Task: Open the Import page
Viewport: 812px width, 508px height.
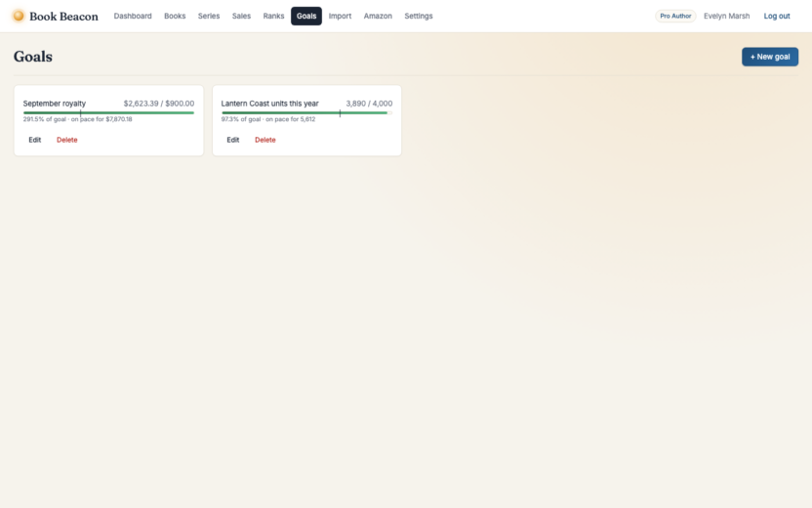Action: (x=340, y=16)
